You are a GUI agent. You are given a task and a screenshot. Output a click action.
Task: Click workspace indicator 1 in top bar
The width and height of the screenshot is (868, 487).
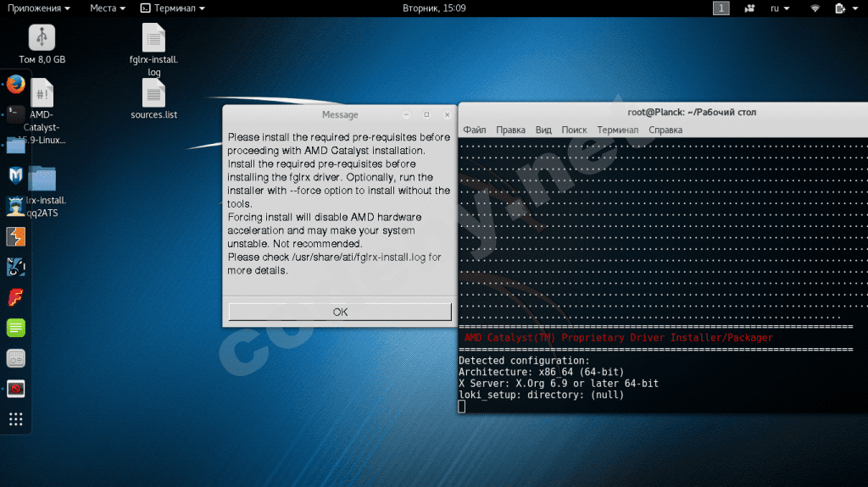721,8
